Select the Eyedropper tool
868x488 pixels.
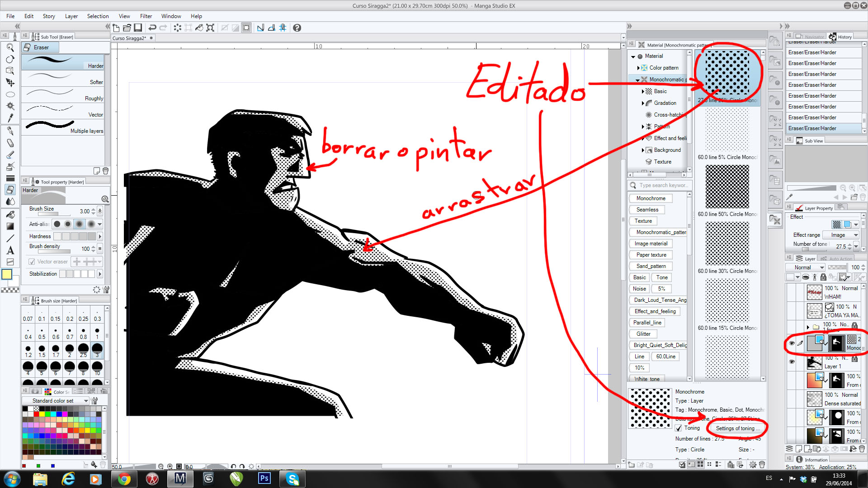(10, 118)
